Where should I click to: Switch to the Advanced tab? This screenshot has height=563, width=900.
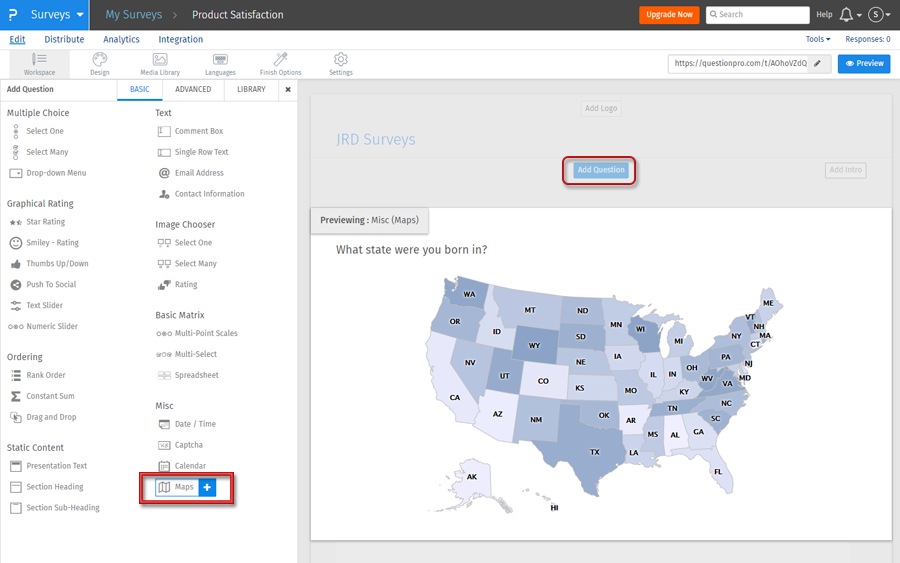click(193, 90)
